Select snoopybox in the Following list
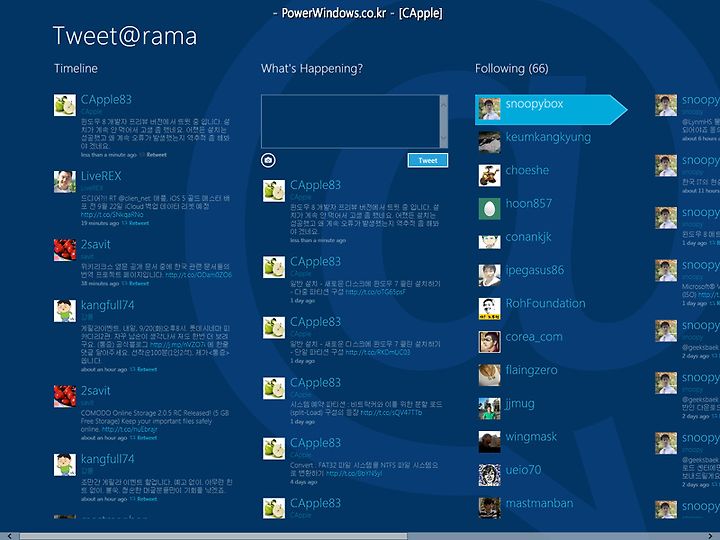The height and width of the screenshot is (540, 720). click(551, 109)
